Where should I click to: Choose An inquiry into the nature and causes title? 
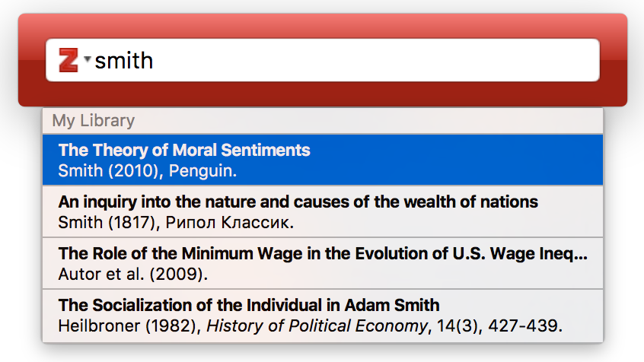pyautogui.click(x=298, y=202)
